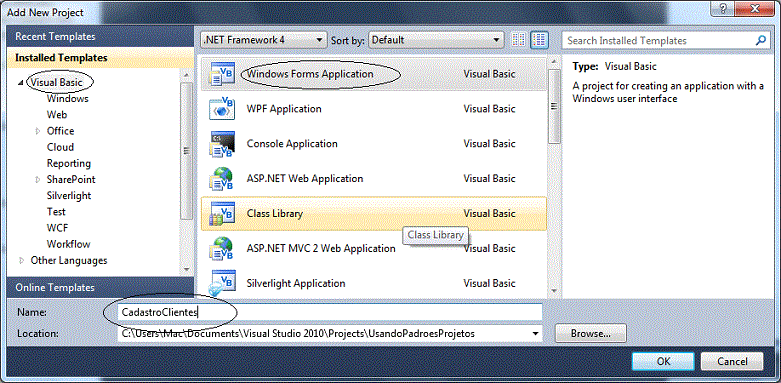The image size is (781, 383).
Task: Open the .NET Framework 4 dropdown
Action: [x=263, y=40]
